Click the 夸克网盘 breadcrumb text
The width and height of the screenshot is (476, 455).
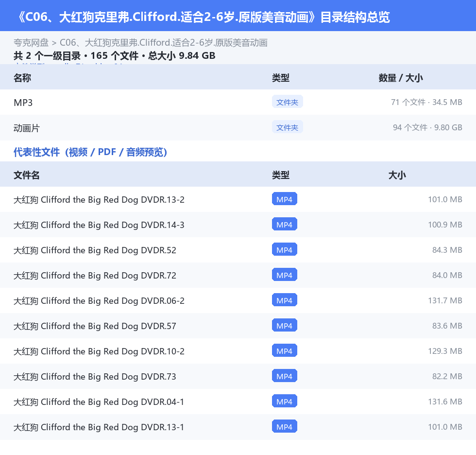[31, 42]
